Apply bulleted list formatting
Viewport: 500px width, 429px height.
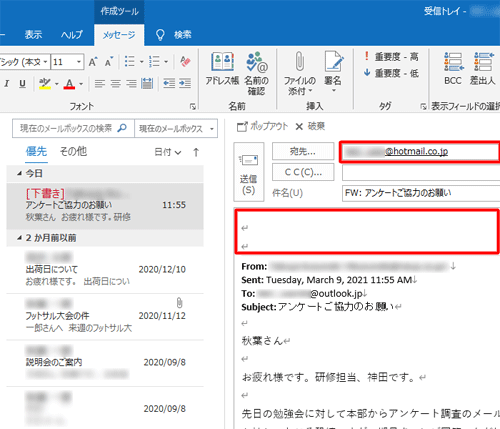click(129, 62)
